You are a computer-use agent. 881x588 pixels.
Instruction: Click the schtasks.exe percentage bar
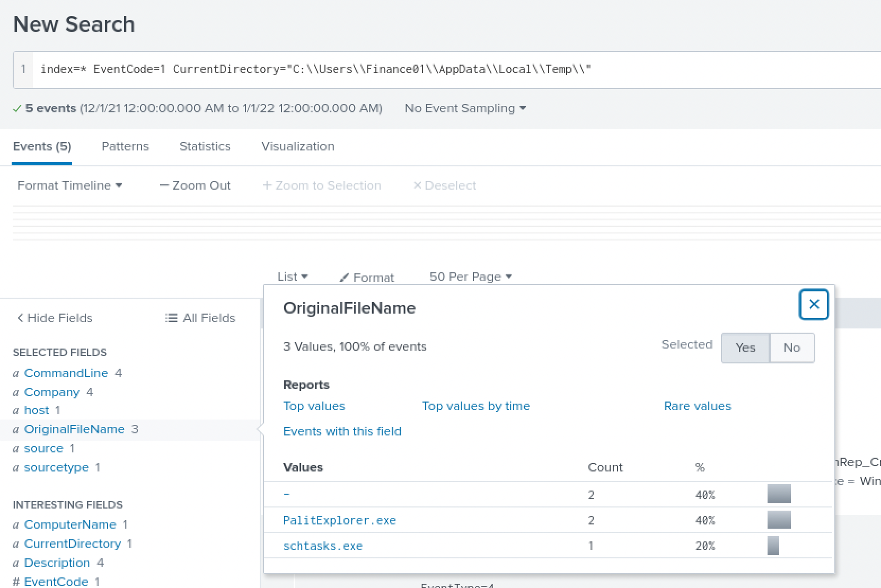[x=773, y=545]
